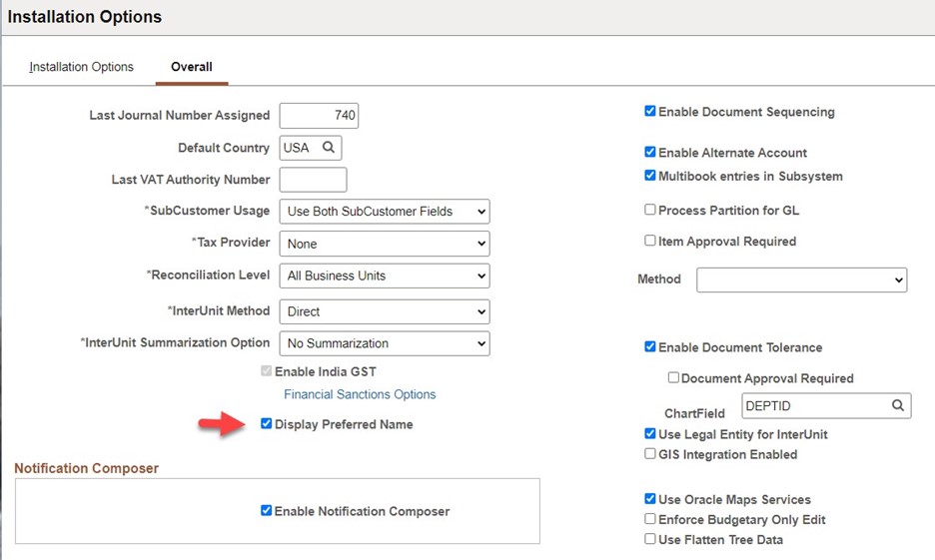Uncheck Enable Document Sequencing
935x560 pixels.
[650, 112]
